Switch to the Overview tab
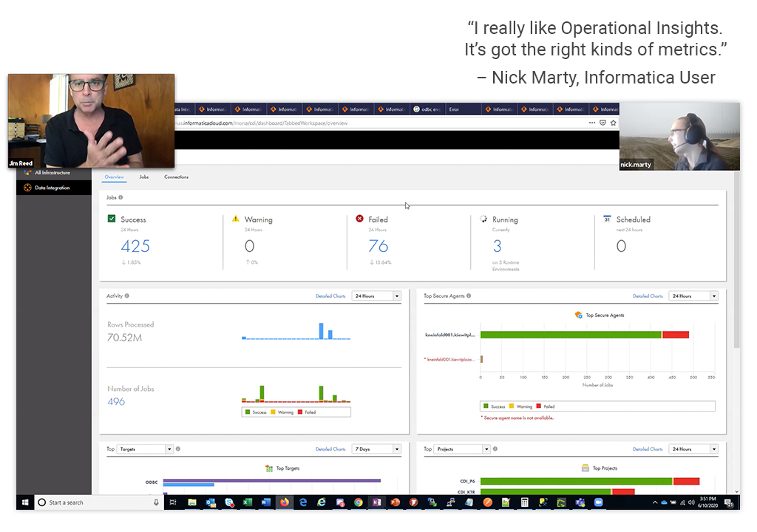757x532 pixels. [115, 177]
